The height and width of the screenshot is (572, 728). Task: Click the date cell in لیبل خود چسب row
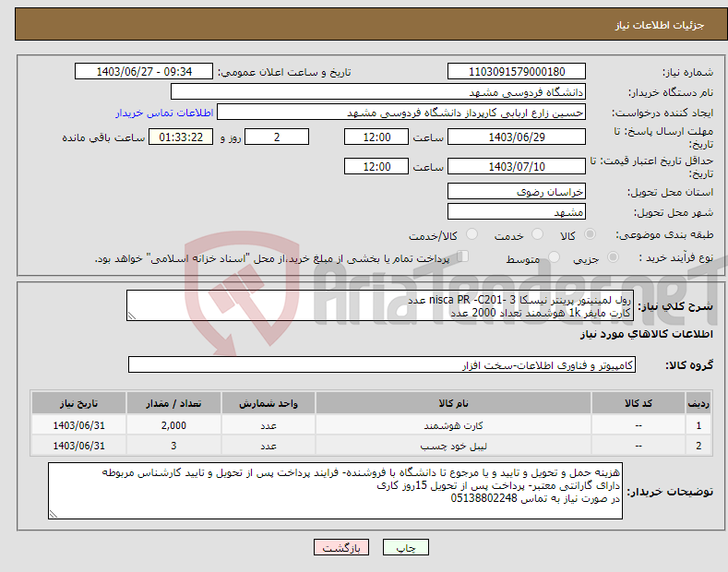click(79, 446)
